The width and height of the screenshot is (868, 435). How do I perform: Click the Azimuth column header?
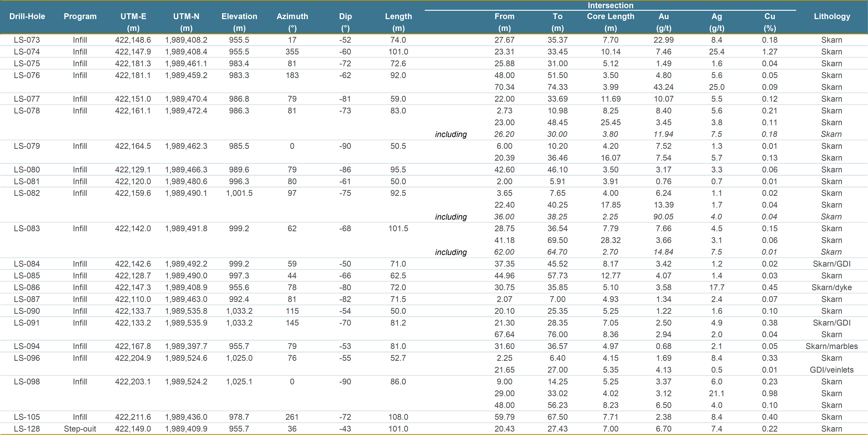click(293, 16)
